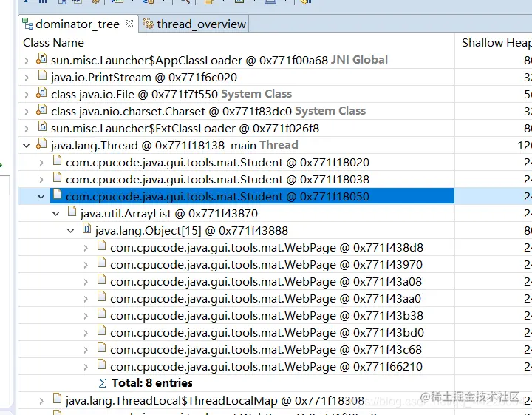Screen dimensions: 532x415
Task: Click the ExtClassLoader class loader icon
Action: [42, 126]
